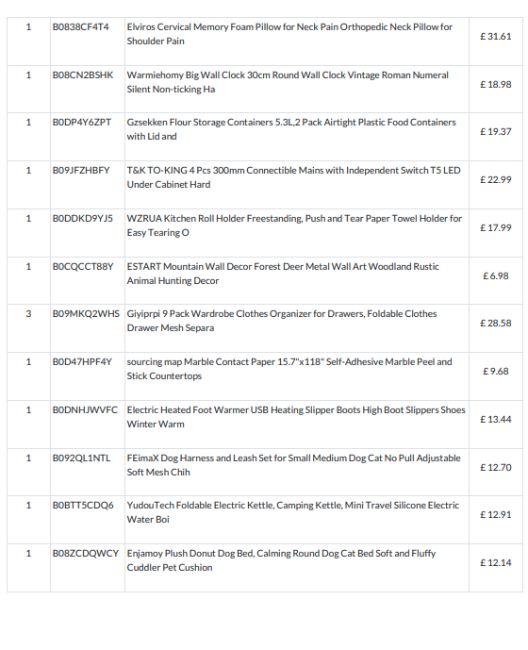Image resolution: width=528 pixels, height=650 pixels.
Task: Select ASIN B0DNHJWVFC
Action: coord(85,410)
